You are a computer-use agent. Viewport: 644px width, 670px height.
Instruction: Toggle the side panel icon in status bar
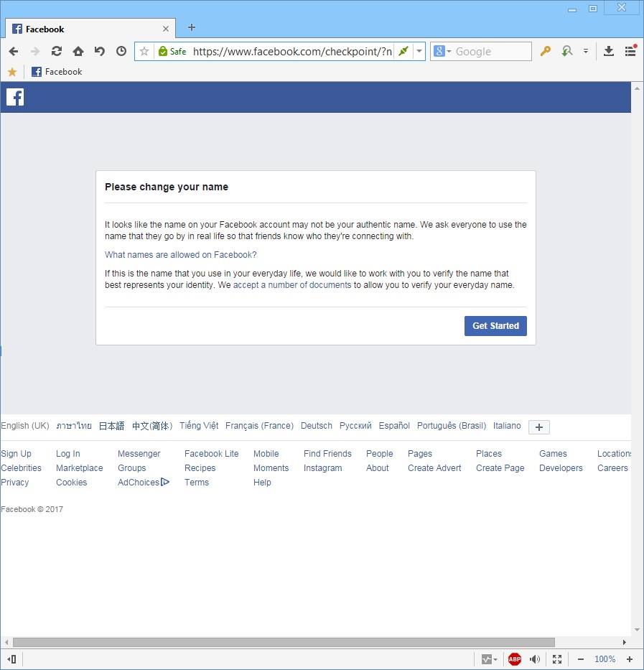point(12,659)
